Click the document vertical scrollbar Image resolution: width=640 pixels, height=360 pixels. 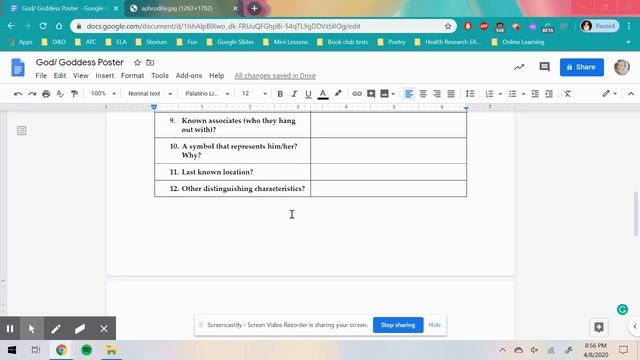click(x=636, y=213)
